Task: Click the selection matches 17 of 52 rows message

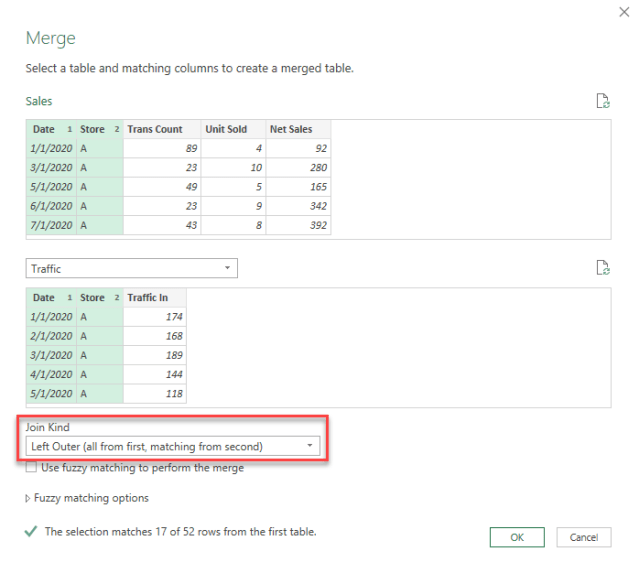Action: [x=181, y=531]
